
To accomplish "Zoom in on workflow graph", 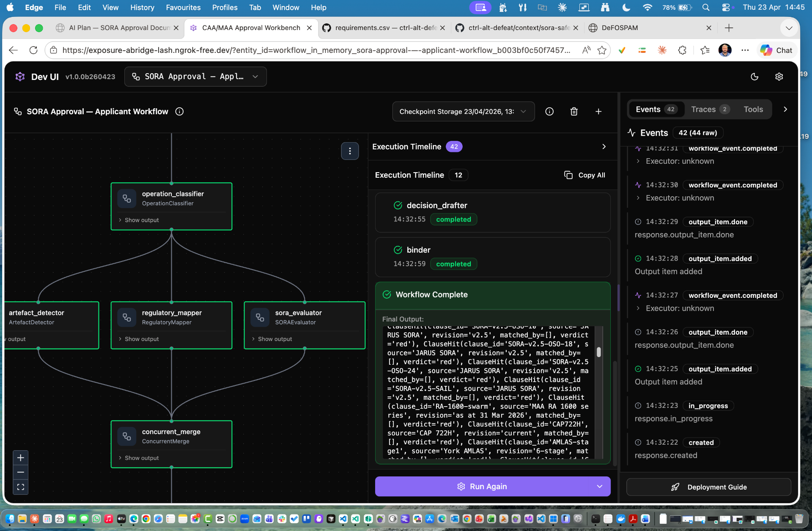I will point(20,458).
